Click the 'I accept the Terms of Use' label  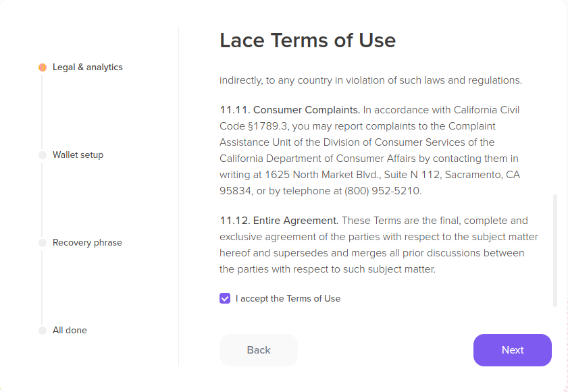288,298
